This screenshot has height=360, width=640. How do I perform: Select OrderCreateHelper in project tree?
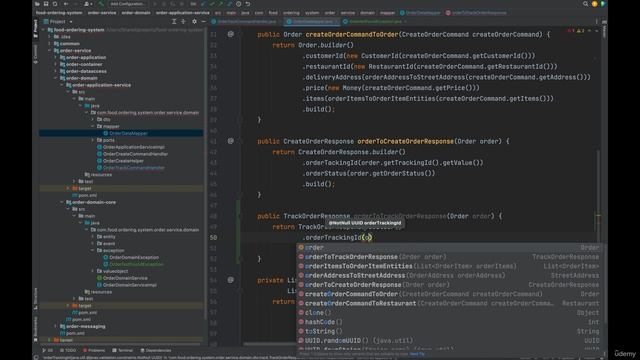[123, 161]
